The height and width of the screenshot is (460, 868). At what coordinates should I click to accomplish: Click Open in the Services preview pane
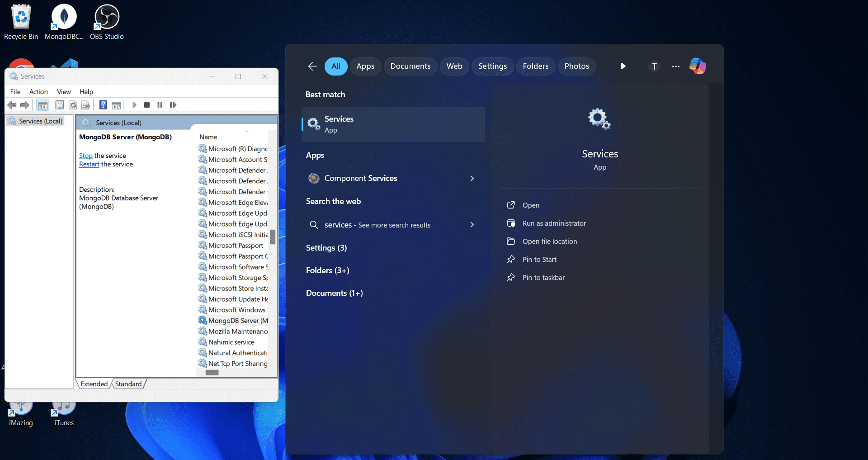coord(531,205)
